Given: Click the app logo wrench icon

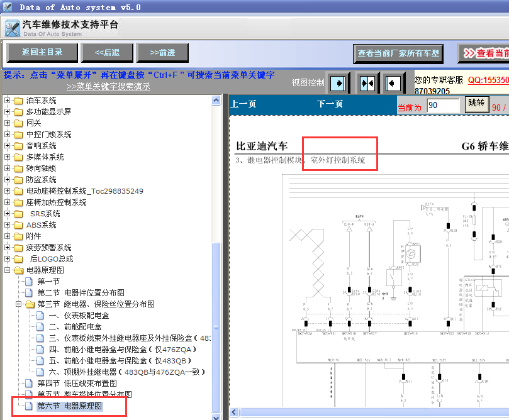Looking at the screenshot, I should (13, 28).
